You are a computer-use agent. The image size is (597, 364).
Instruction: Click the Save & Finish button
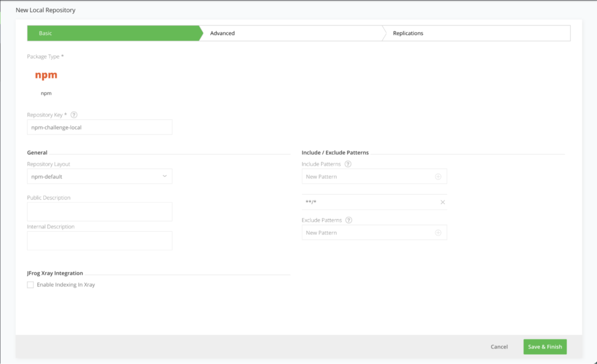tap(545, 347)
